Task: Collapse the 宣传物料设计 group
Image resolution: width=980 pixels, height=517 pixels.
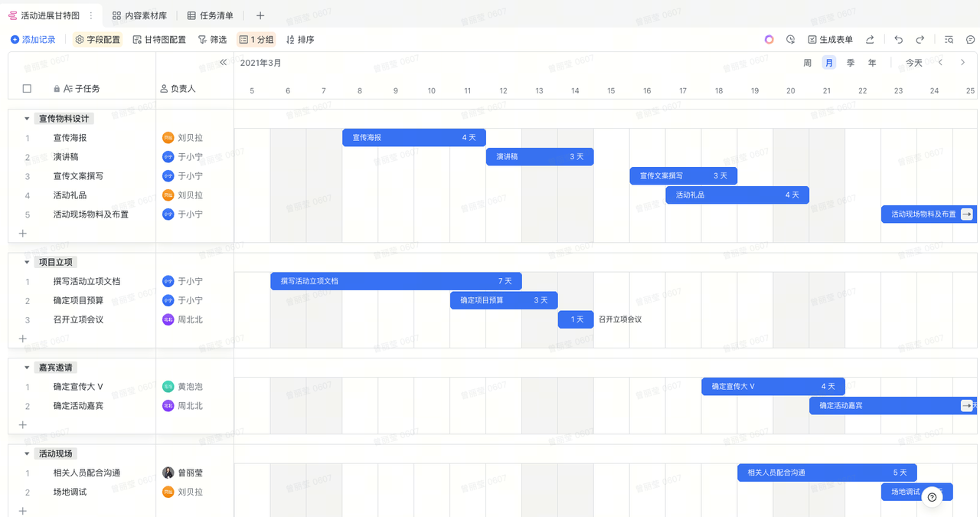Action: [x=27, y=119]
